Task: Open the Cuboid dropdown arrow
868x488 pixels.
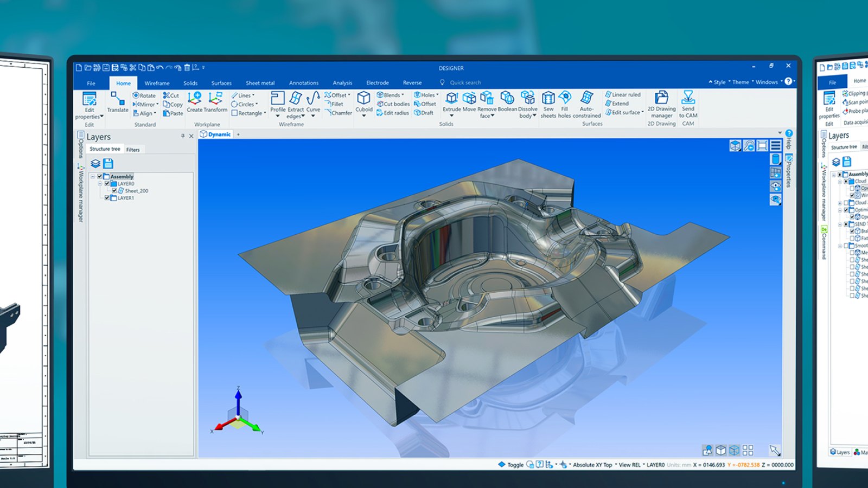Action: (x=363, y=115)
